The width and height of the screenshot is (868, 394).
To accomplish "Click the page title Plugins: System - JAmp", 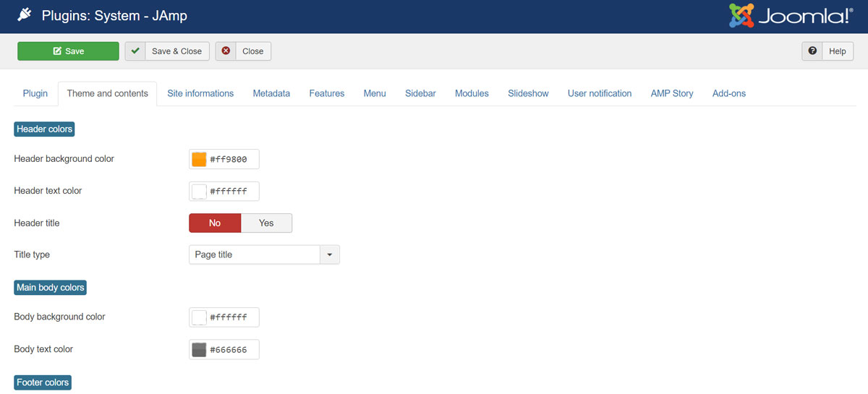I will coord(114,15).
